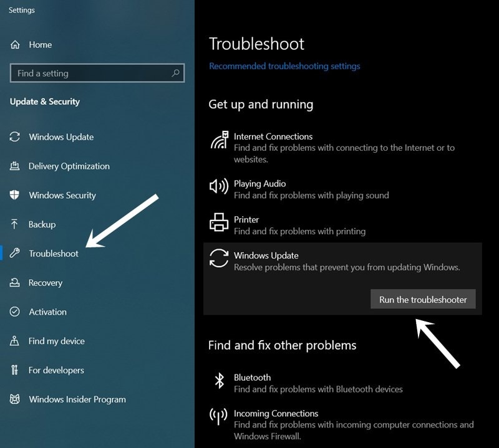499x448 pixels.
Task: Go to Delivery Optimization page
Action: click(69, 166)
